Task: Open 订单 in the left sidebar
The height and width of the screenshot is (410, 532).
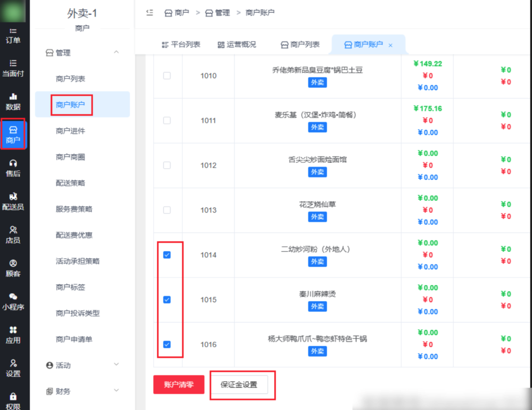Action: 13,36
